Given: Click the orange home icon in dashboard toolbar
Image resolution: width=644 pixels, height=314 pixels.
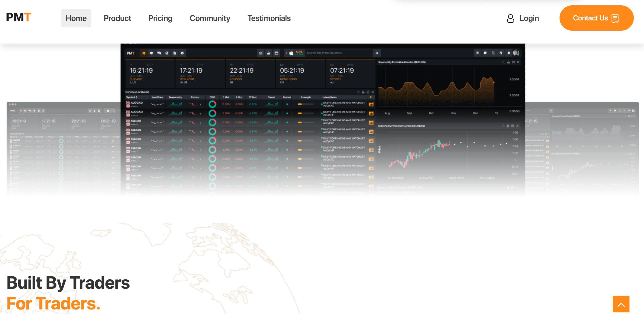Looking at the screenshot, I should pyautogui.click(x=144, y=53).
